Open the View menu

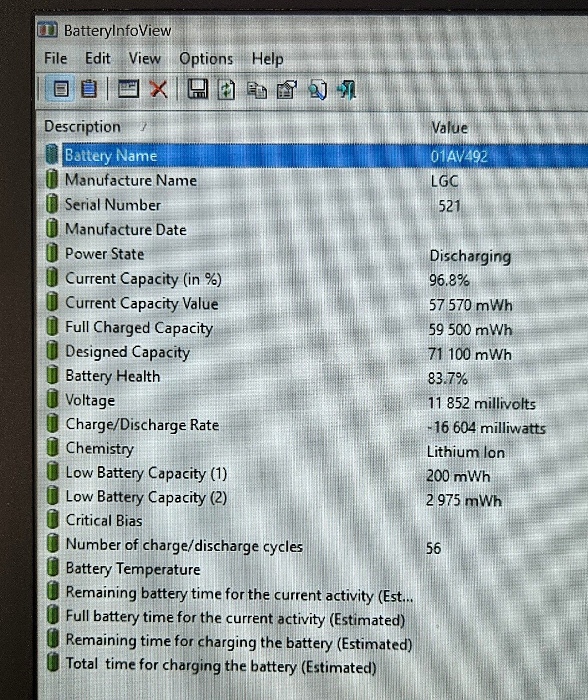pyautogui.click(x=144, y=58)
